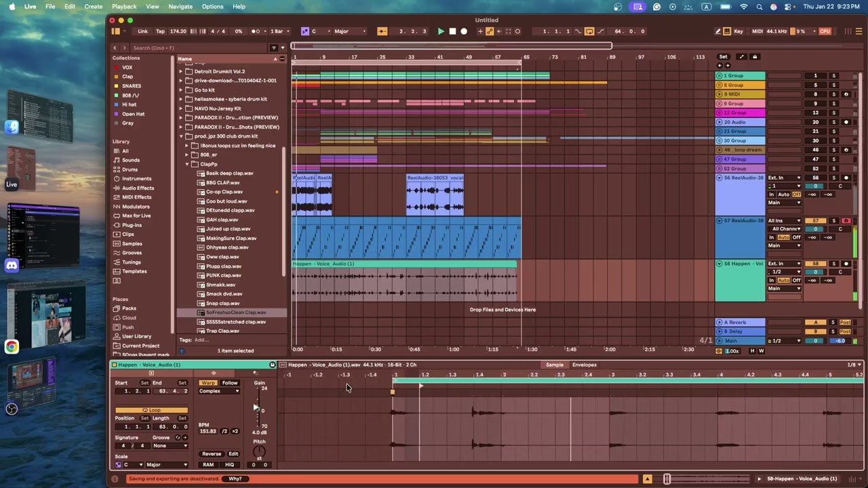868x488 pixels.
Task: Click Hot-Swap Groove icon in clip panel
Action: pyautogui.click(x=178, y=438)
